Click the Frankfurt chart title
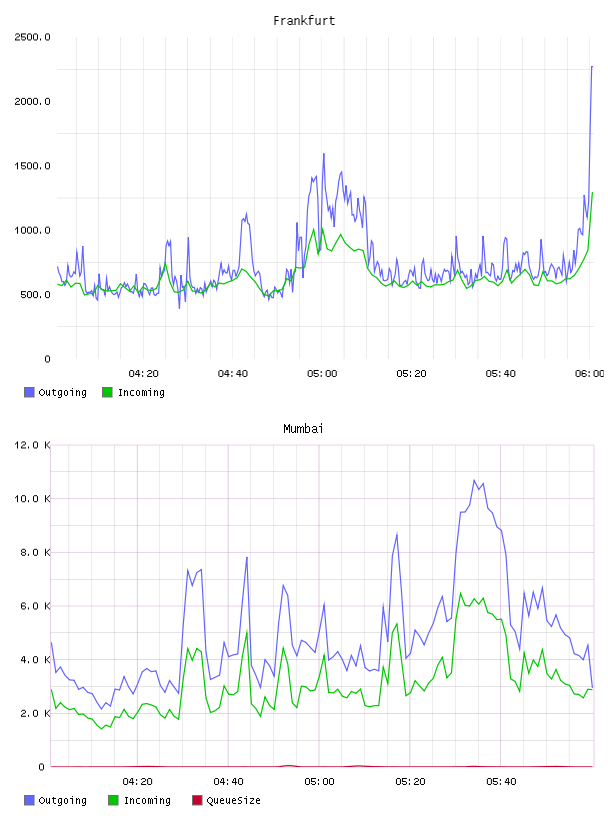Viewport: 608px width, 816px height. click(x=304, y=21)
